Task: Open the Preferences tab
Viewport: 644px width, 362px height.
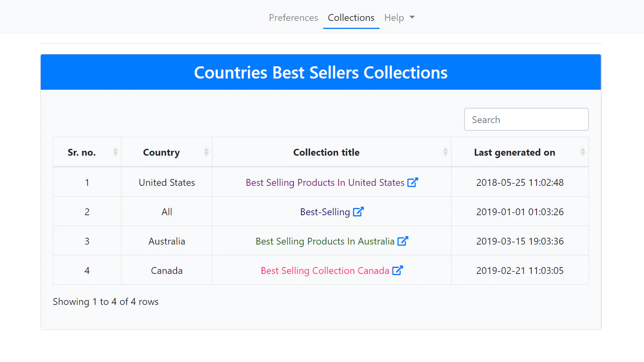Action: click(293, 18)
